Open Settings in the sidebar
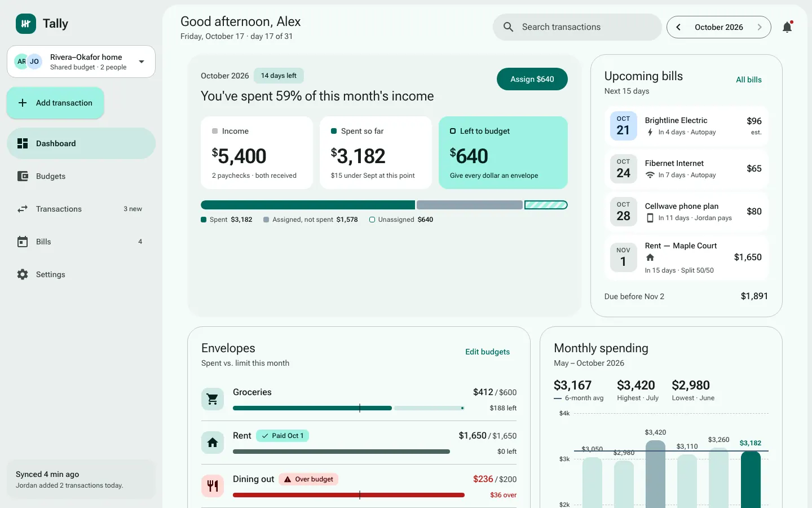The width and height of the screenshot is (812, 508). [81, 274]
